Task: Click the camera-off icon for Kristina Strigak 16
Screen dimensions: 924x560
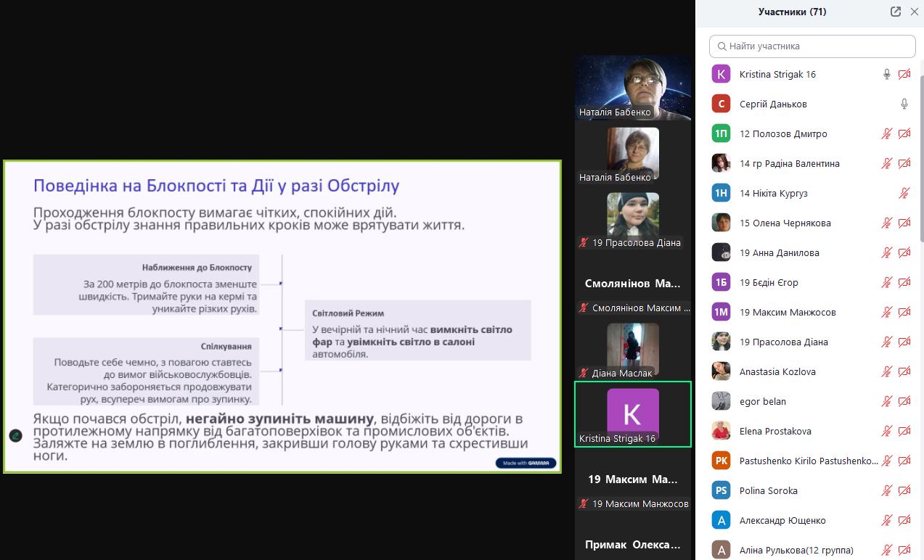Action: pos(904,75)
